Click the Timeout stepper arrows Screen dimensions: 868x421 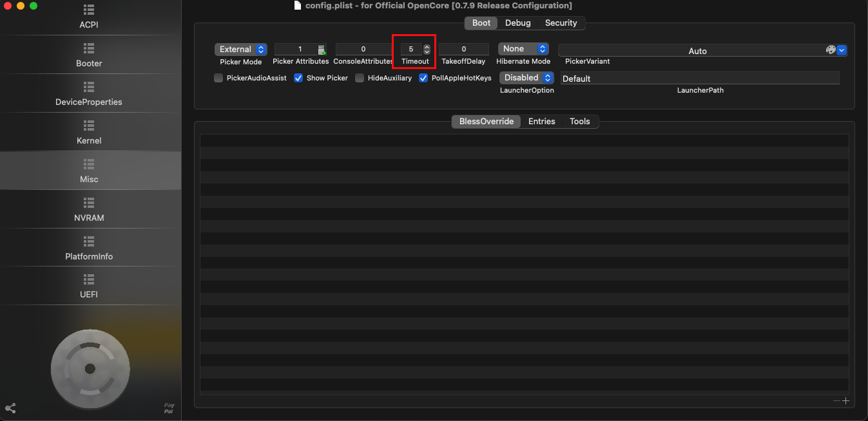(x=427, y=50)
